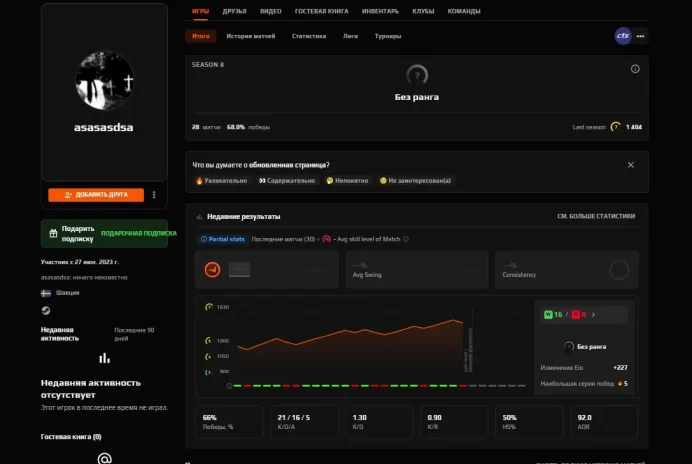The width and height of the screenshot is (692, 464).
Task: Open the ИГРЫ tab
Action: click(x=200, y=11)
